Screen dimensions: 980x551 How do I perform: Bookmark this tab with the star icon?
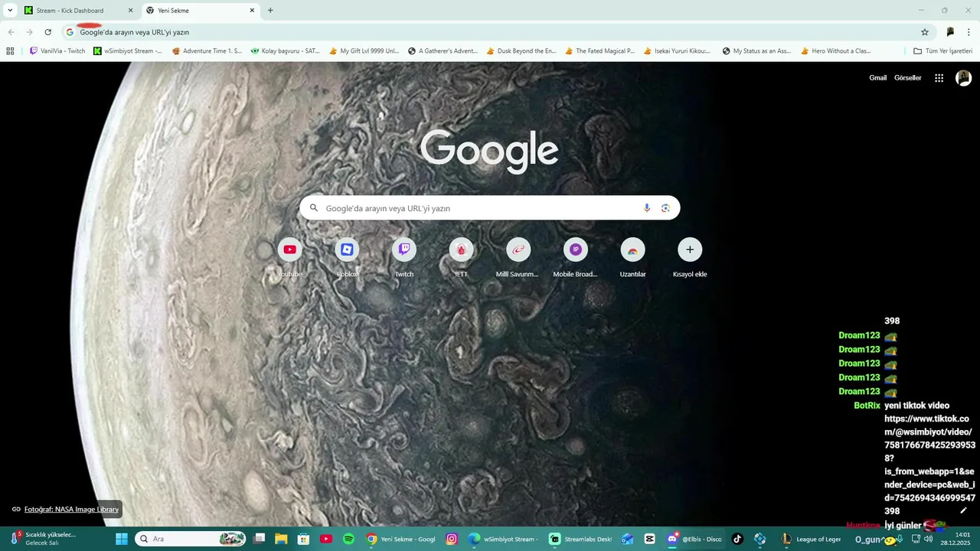click(925, 32)
